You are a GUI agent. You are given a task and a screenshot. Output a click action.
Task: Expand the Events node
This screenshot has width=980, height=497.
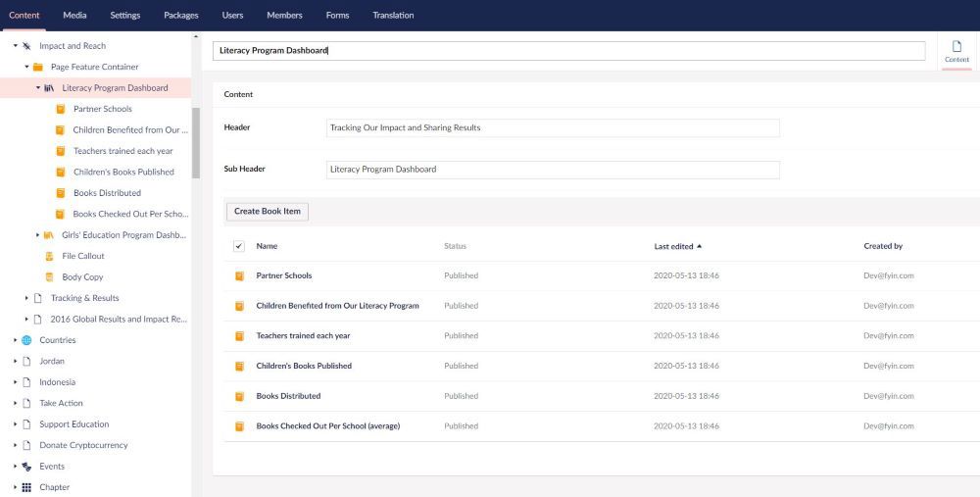point(15,467)
